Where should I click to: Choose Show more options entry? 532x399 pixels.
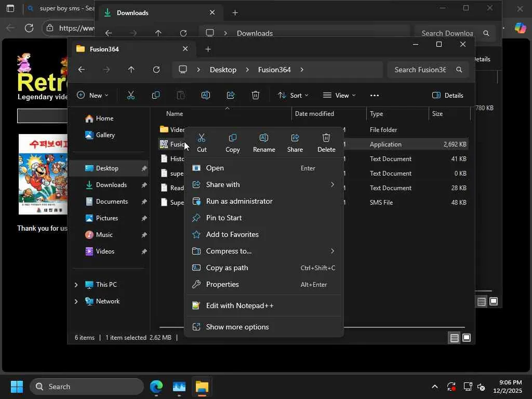click(x=237, y=327)
